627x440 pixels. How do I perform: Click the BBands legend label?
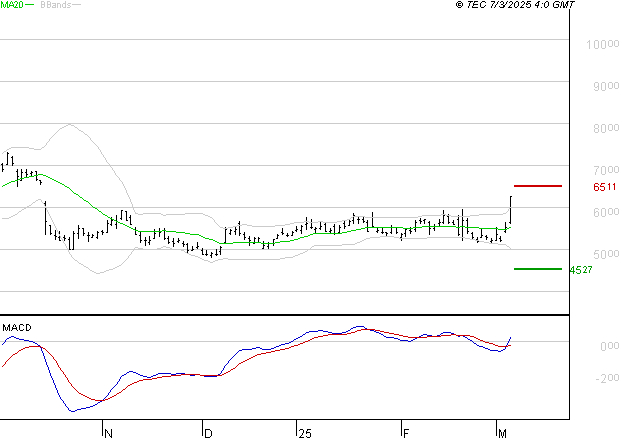pyautogui.click(x=53, y=6)
